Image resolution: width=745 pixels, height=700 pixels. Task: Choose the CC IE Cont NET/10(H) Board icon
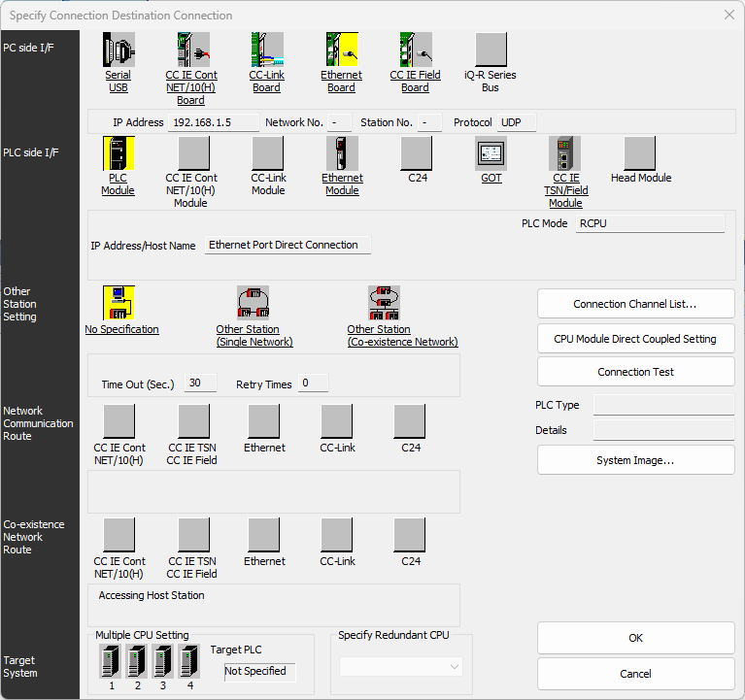click(x=192, y=49)
